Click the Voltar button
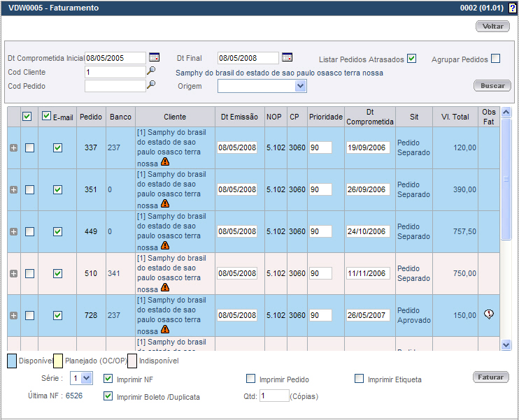This screenshot has width=519, height=420. (493, 26)
